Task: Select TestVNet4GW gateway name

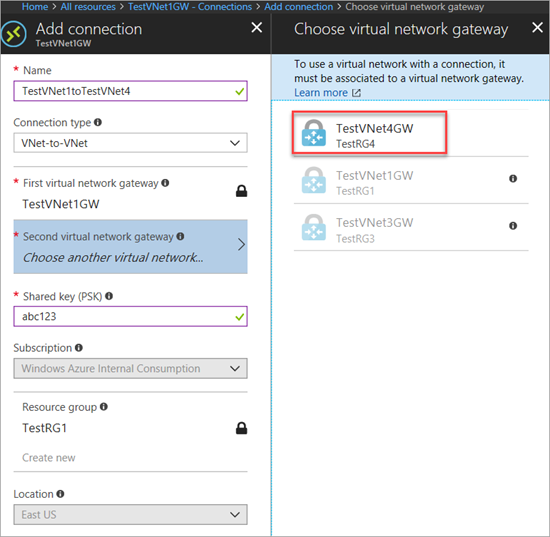Action: [x=375, y=128]
